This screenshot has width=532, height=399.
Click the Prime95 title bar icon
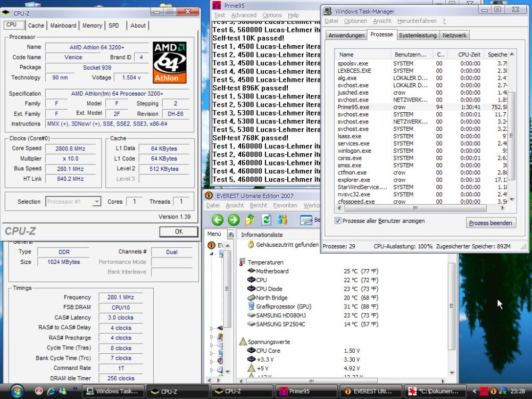pyautogui.click(x=216, y=5)
